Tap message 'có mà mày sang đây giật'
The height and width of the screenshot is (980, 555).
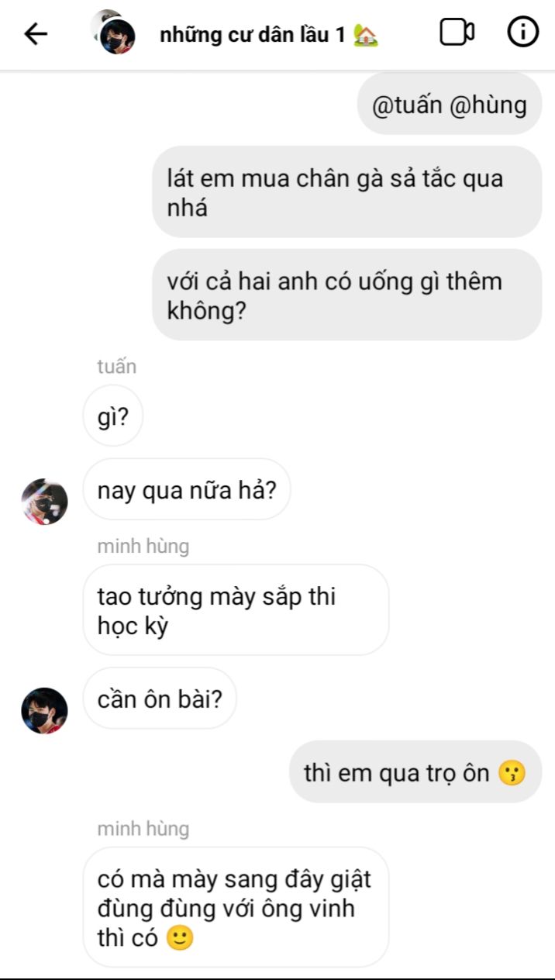(x=236, y=907)
